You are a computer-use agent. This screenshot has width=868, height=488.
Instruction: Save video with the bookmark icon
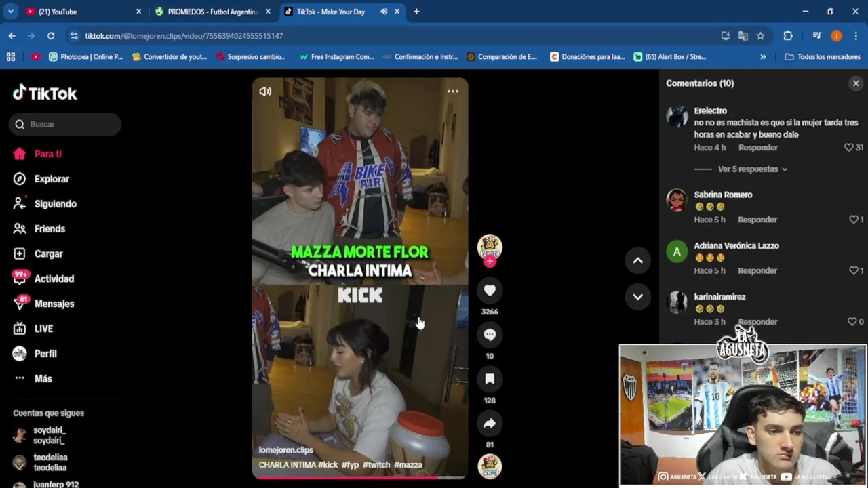(490, 379)
